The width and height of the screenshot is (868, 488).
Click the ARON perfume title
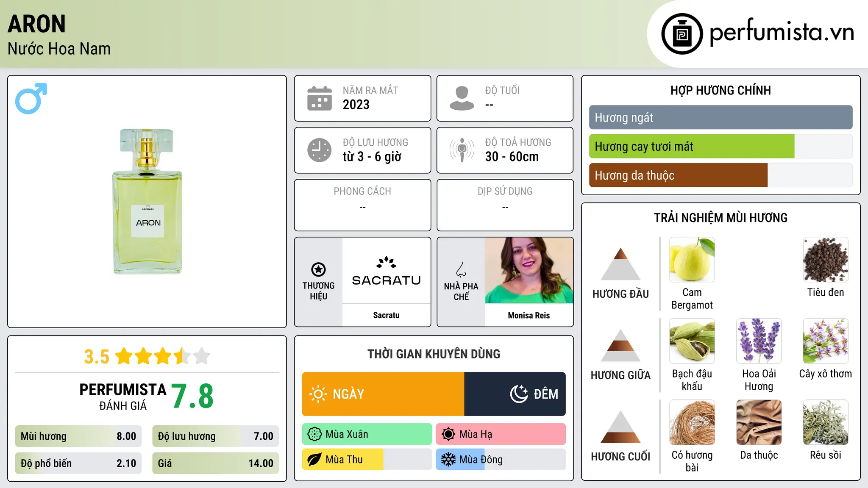point(37,24)
